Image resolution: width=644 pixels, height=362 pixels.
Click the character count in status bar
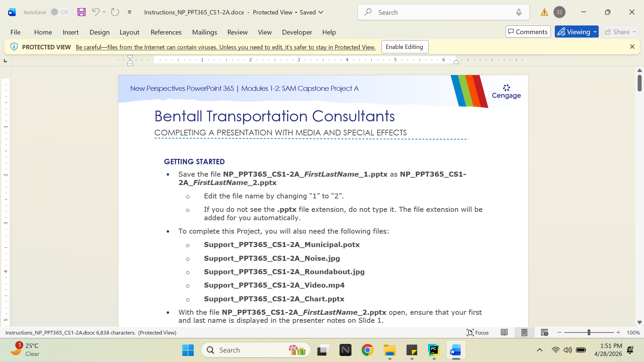(x=91, y=333)
